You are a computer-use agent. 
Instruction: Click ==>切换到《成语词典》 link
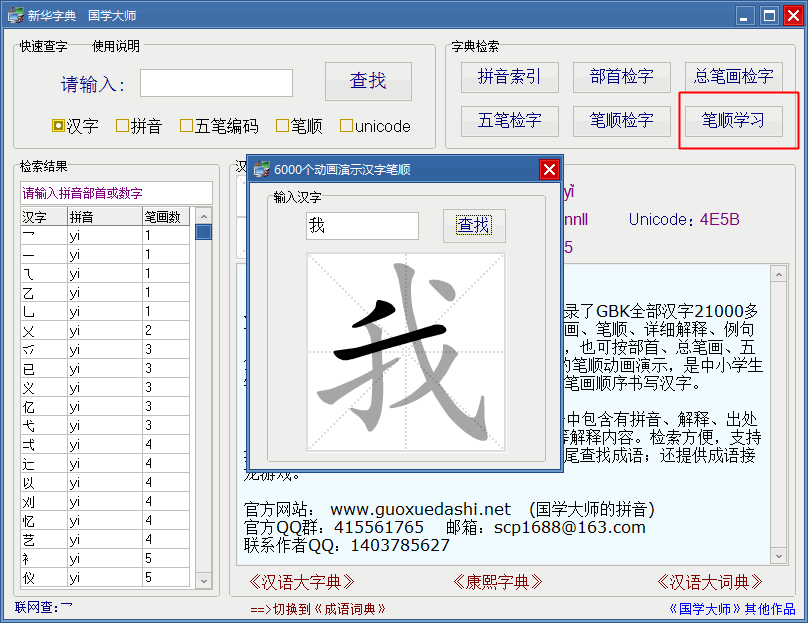(x=318, y=609)
